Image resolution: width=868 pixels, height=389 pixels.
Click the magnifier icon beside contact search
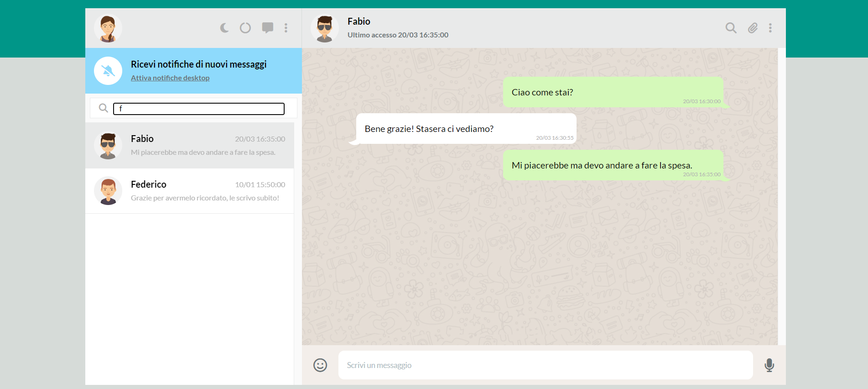104,108
